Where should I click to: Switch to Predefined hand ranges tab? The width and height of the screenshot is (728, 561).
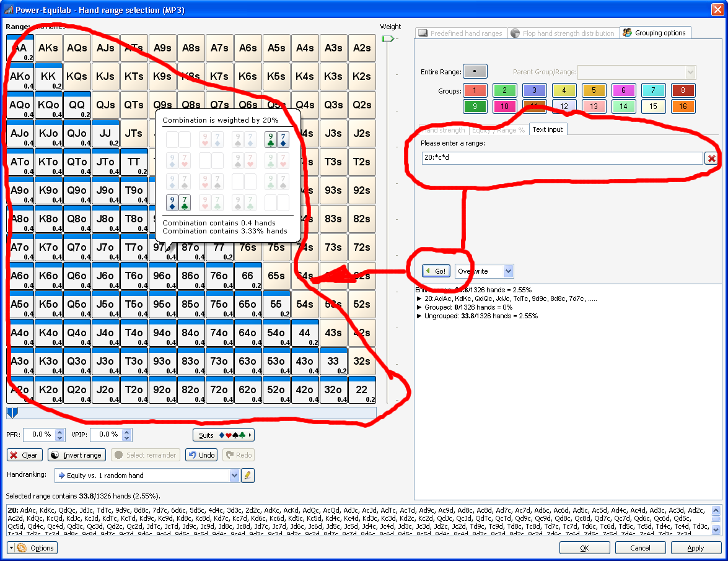[460, 33]
